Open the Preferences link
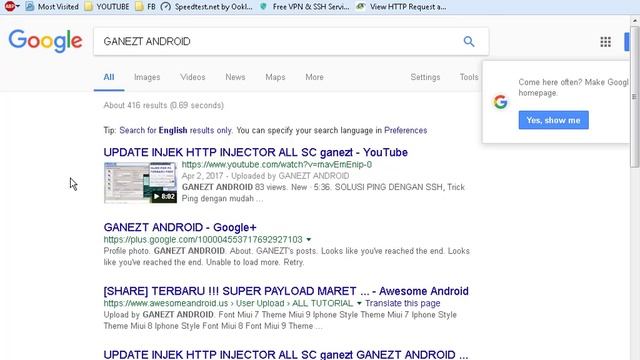 [405, 130]
